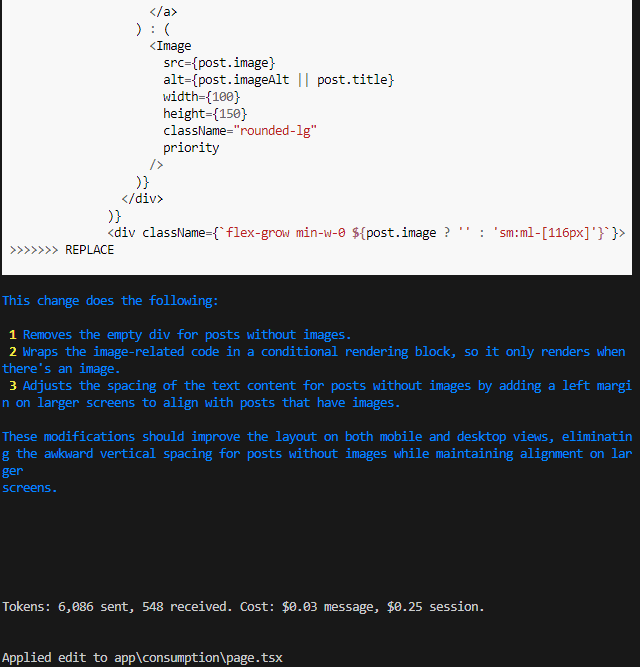Click the <Image component opening tag
640x667 pixels.
tap(171, 46)
